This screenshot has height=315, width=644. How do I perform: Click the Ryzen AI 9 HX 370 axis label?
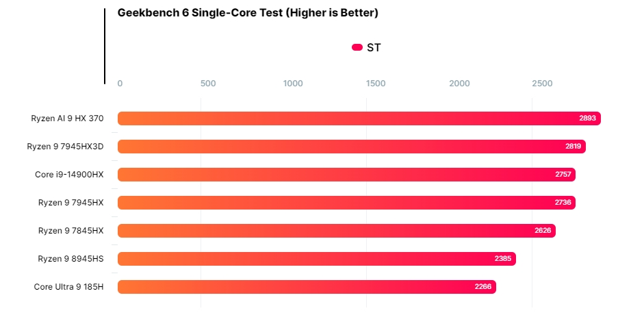pos(67,118)
